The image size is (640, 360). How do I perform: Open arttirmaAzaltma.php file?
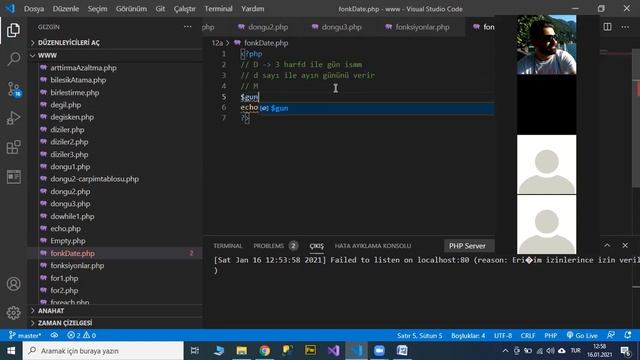(x=83, y=68)
